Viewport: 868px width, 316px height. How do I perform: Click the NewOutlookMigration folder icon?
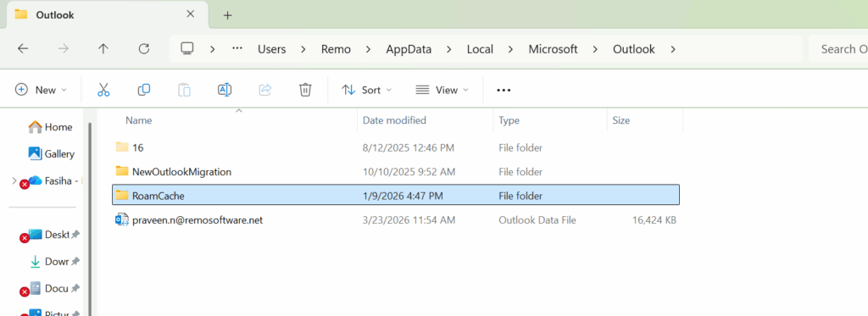pyautogui.click(x=122, y=171)
